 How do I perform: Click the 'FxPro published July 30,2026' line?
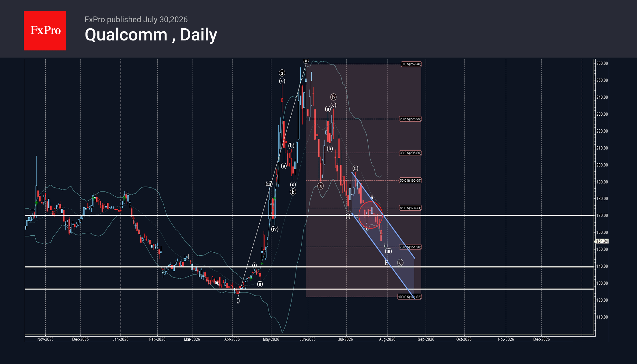(136, 19)
